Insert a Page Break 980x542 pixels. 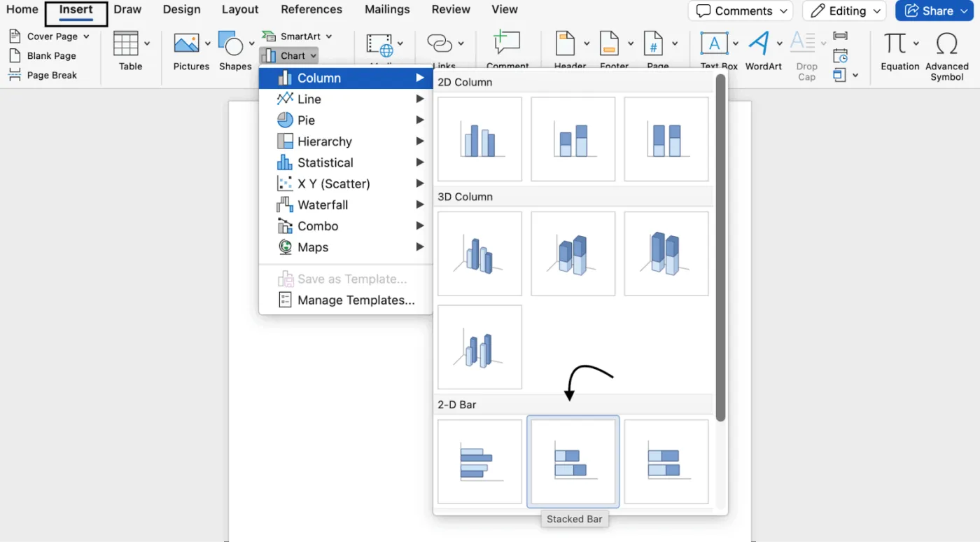pyautogui.click(x=43, y=75)
